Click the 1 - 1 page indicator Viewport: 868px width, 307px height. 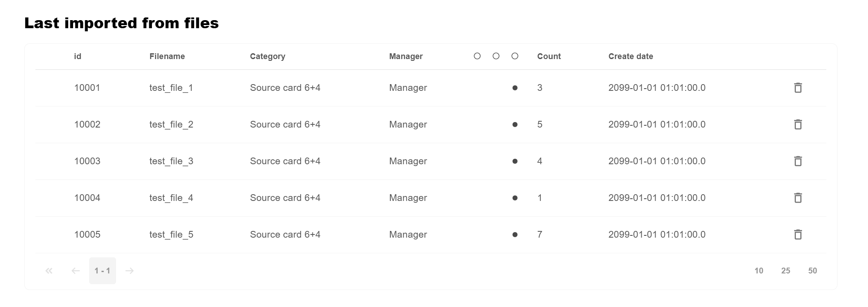pyautogui.click(x=103, y=271)
